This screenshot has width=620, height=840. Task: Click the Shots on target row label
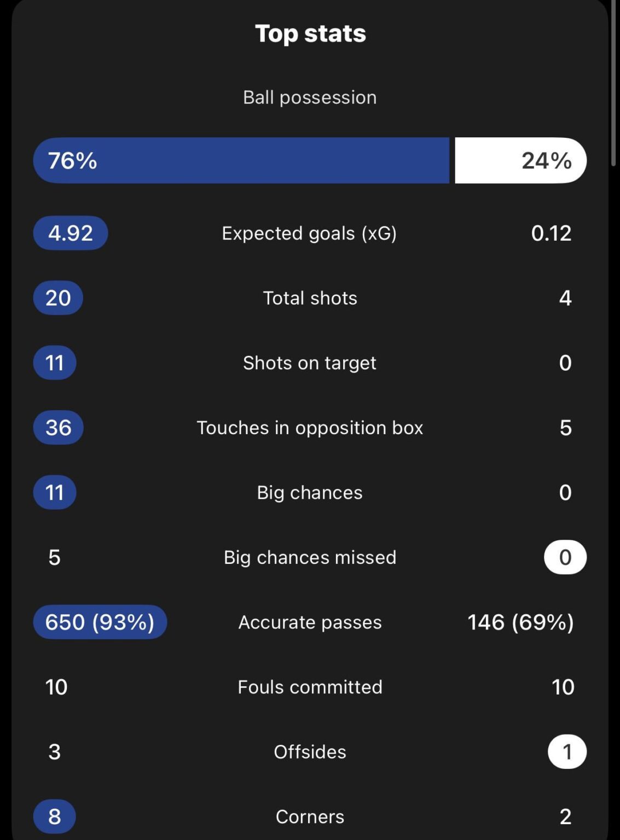(310, 362)
